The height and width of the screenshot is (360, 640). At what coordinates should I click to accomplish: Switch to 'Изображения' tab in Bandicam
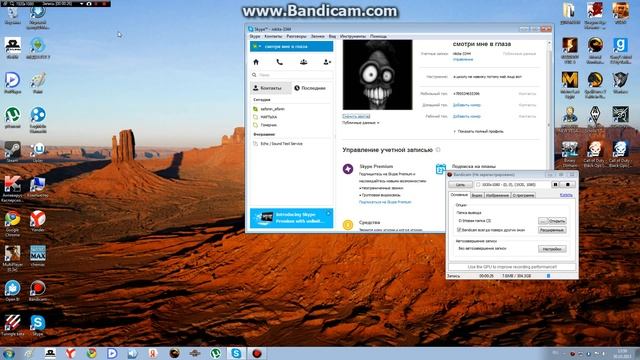click(x=497, y=196)
